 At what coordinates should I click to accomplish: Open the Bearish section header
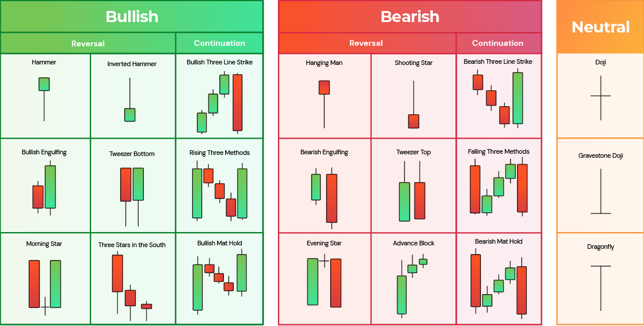[x=410, y=16]
